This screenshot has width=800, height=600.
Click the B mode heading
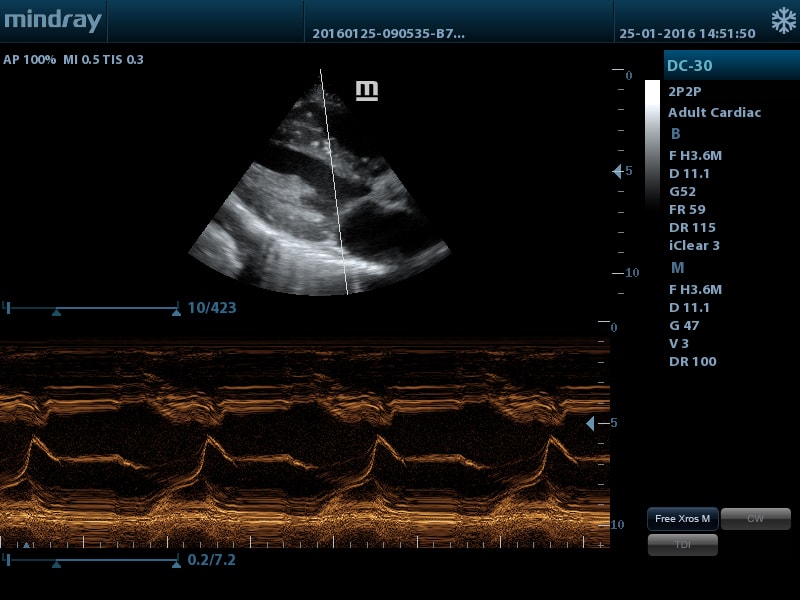pyautogui.click(x=676, y=134)
